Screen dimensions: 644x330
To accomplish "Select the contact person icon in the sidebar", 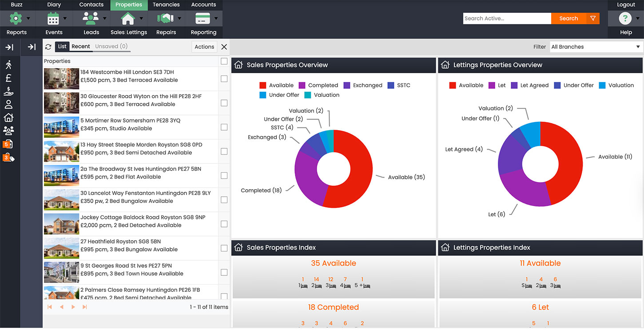I will coord(9,104).
